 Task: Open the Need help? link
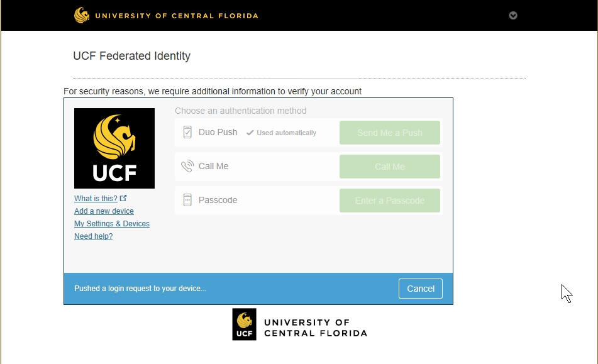click(x=94, y=236)
